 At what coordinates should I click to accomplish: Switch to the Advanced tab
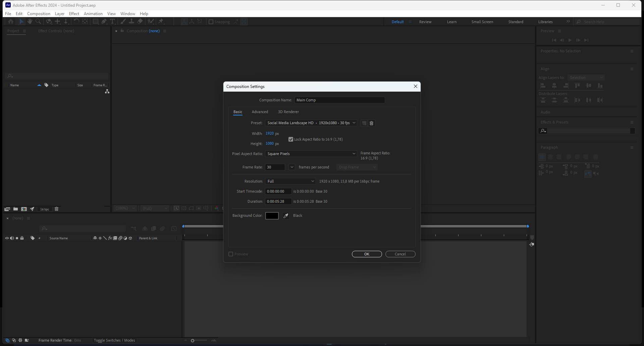(x=260, y=112)
